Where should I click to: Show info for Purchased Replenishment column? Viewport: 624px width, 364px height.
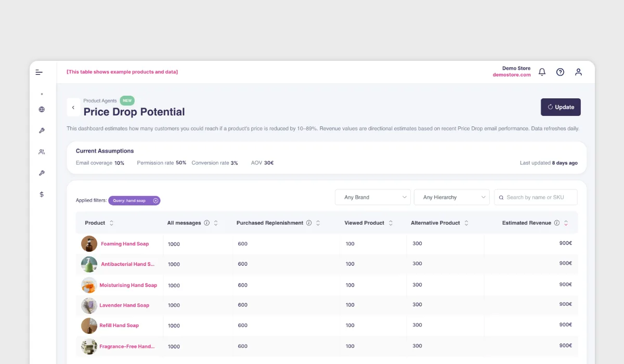pos(309,223)
